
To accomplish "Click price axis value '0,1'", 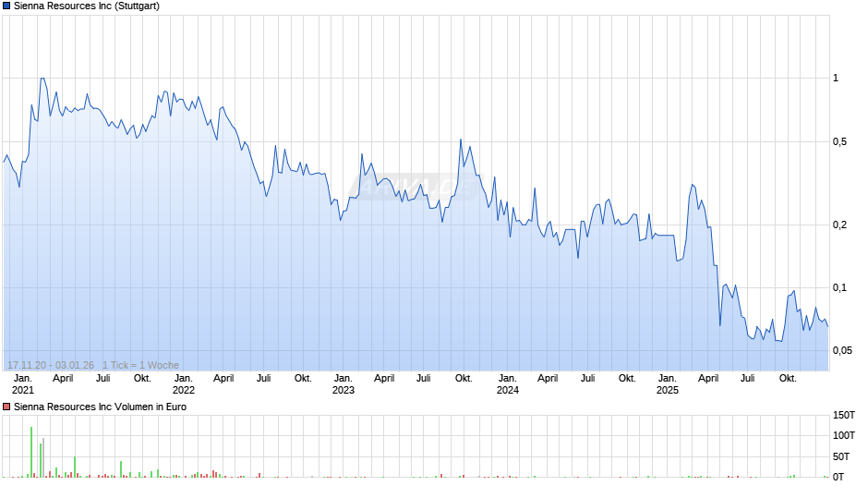I will point(839,287).
